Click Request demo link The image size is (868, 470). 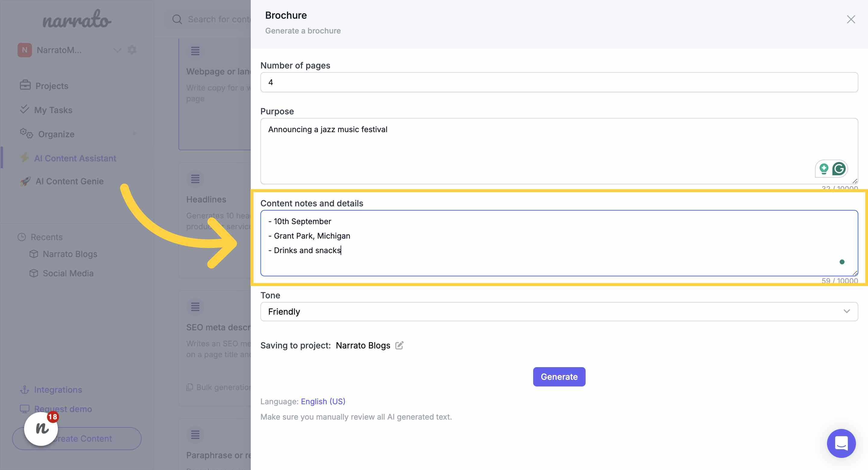tap(63, 409)
